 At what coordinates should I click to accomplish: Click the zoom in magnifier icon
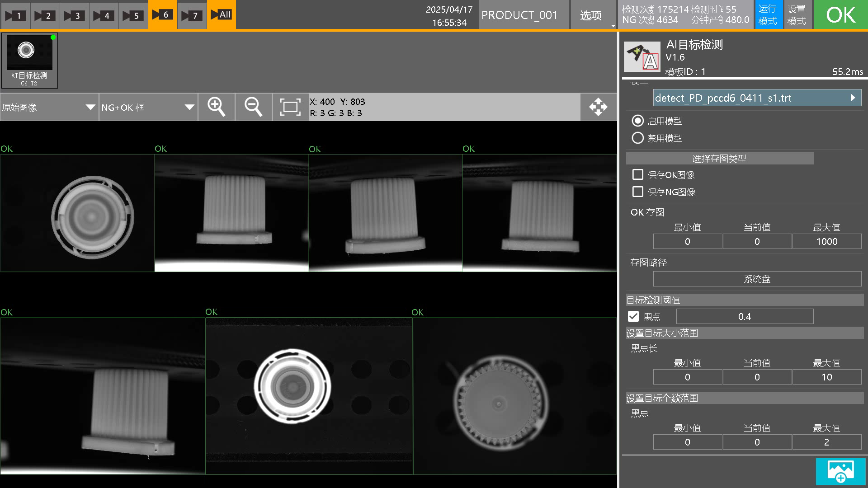[216, 107]
